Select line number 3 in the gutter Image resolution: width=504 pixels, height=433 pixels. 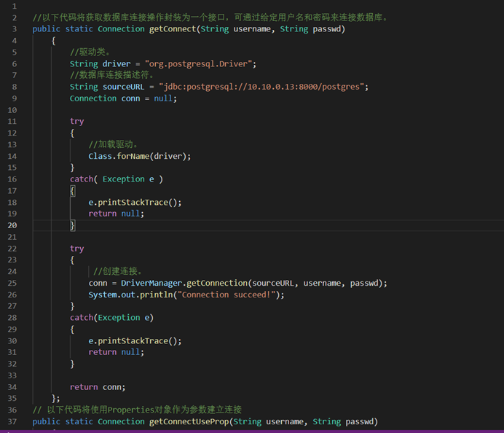[x=15, y=29]
